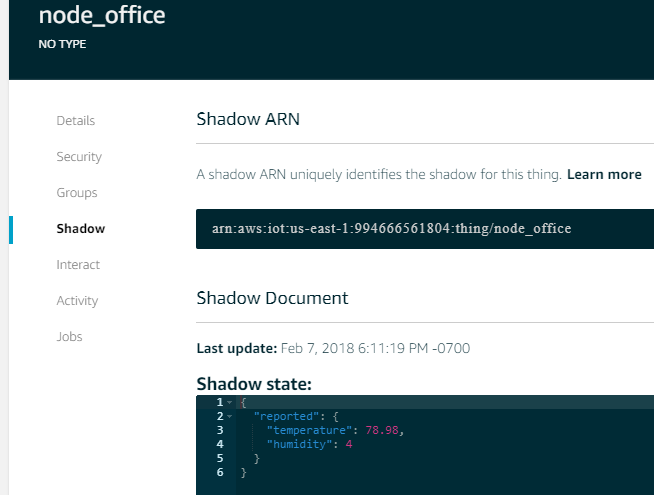Open the Details section
Viewport: 654px width, 495px height.
pos(75,121)
